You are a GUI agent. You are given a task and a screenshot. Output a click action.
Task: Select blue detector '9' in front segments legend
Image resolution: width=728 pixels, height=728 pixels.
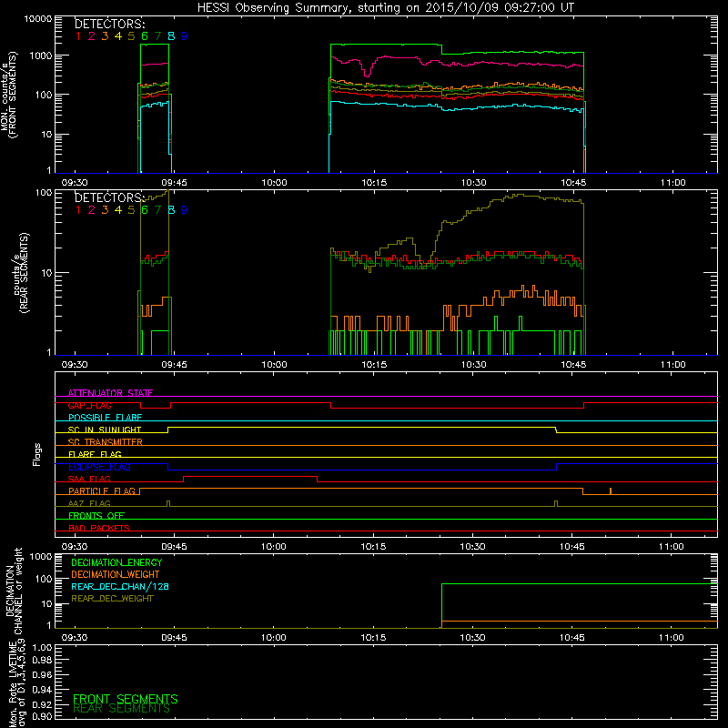tap(185, 36)
